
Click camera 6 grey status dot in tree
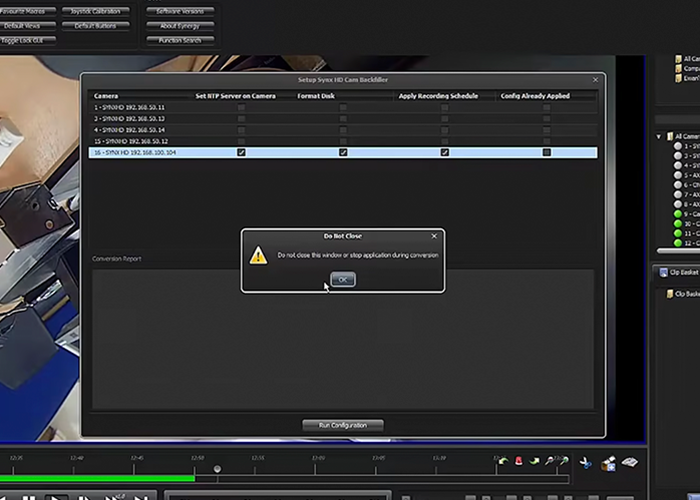coord(678,185)
